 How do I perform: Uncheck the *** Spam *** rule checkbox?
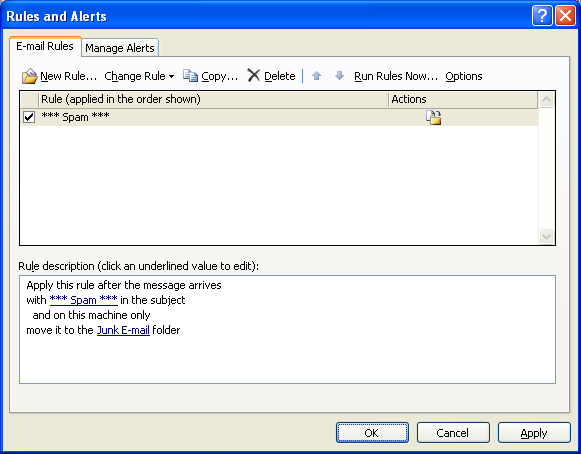click(29, 117)
